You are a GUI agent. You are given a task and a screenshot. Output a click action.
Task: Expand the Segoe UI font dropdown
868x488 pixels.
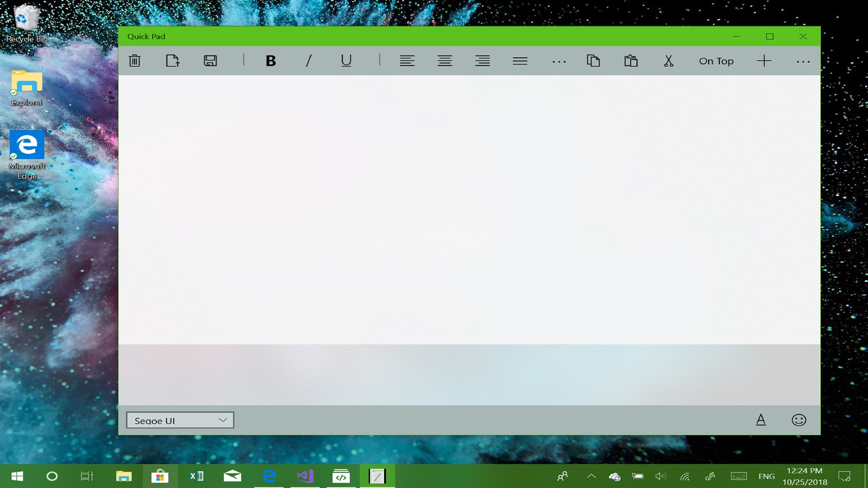click(180, 420)
